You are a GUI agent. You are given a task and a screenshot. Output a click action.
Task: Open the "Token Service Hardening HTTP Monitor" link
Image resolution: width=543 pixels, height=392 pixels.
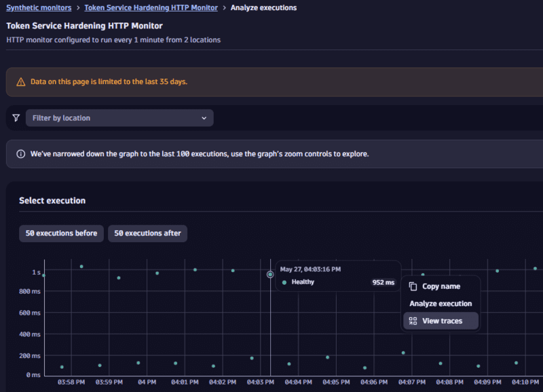pos(151,7)
